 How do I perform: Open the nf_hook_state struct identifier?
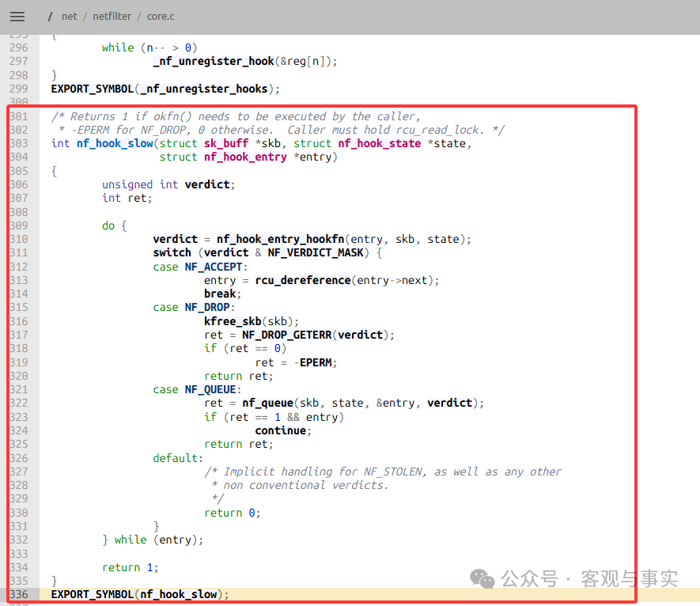point(380,143)
